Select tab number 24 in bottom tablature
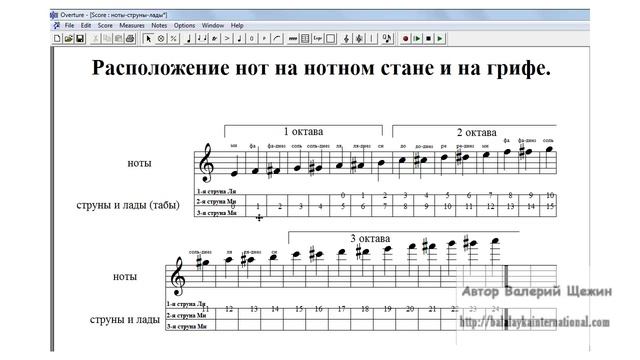640x360 pixels. [x=496, y=309]
